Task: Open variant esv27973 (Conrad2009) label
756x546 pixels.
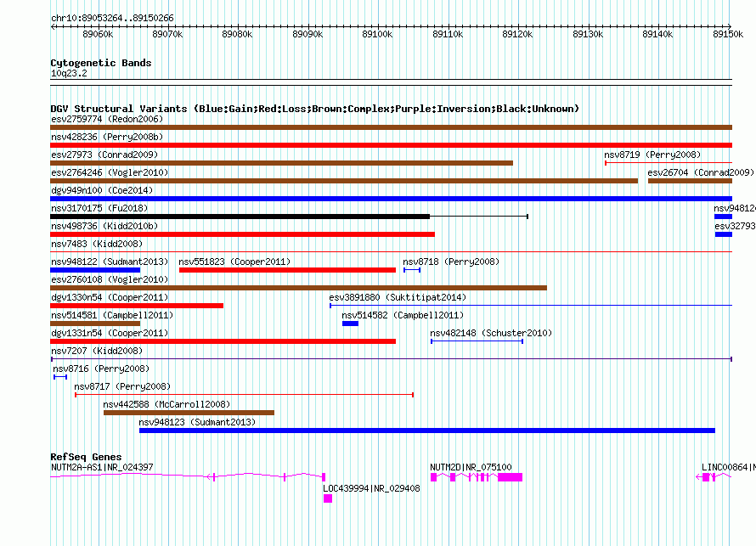Action: coord(104,155)
